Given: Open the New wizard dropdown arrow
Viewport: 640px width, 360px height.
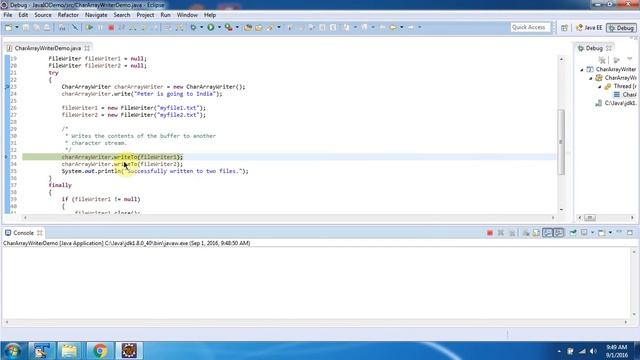Looking at the screenshot, I should coord(17,27).
